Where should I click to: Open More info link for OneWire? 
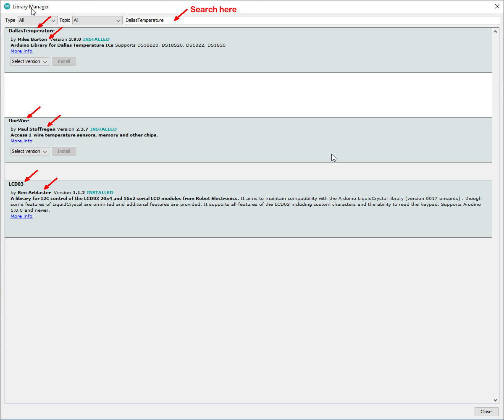tap(21, 141)
